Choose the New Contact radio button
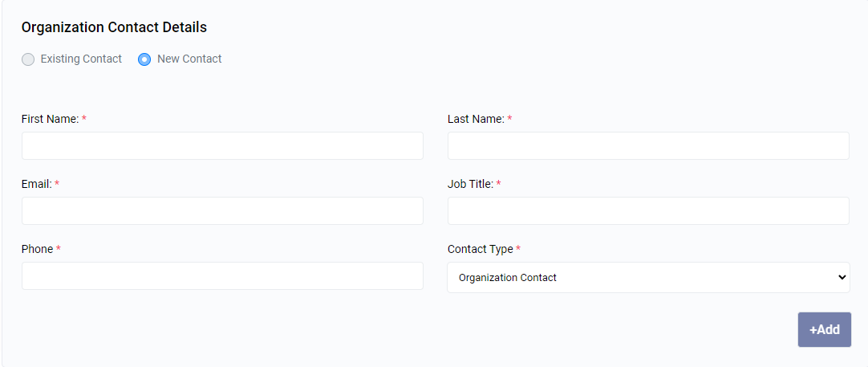868x367 pixels. (x=144, y=59)
